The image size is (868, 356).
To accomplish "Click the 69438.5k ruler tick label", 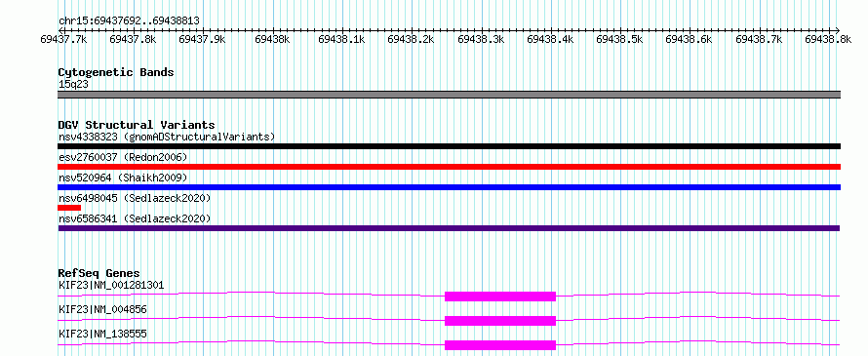I will [619, 39].
